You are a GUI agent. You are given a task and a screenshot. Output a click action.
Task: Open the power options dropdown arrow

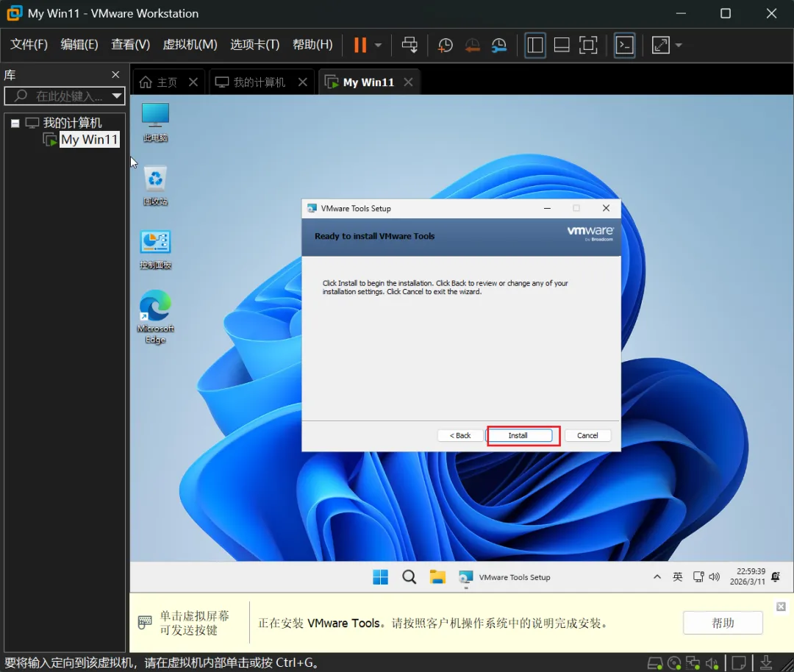coord(379,45)
